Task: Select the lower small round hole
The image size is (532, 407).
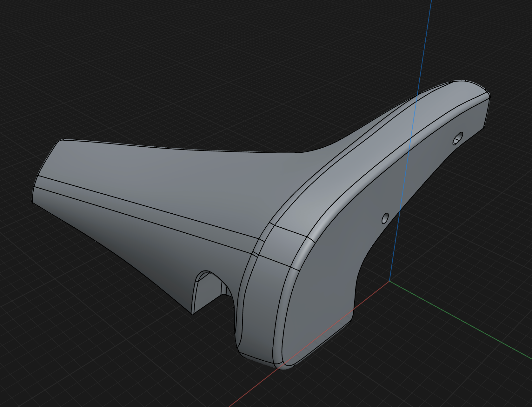Action: 385,218
